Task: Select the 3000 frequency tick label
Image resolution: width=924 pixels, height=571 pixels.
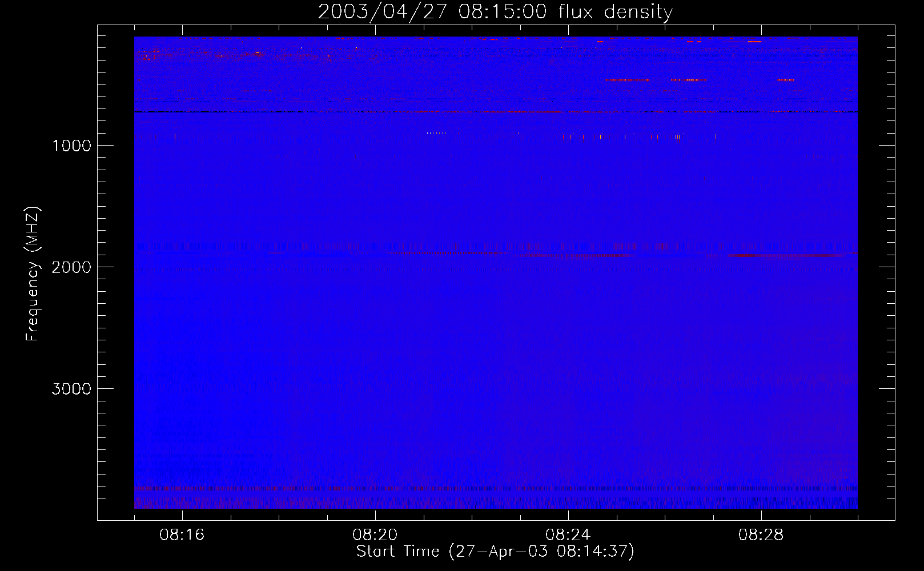Action: pyautogui.click(x=72, y=389)
